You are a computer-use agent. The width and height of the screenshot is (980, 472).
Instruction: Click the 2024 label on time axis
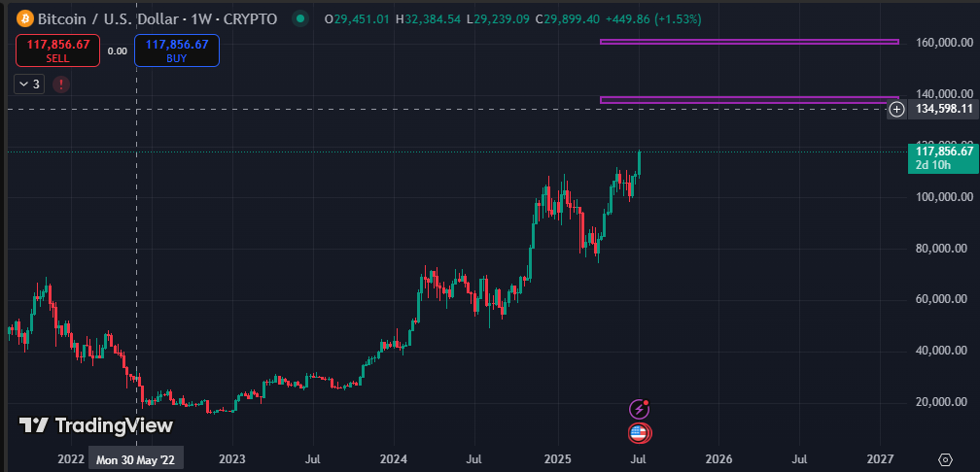click(x=395, y=459)
